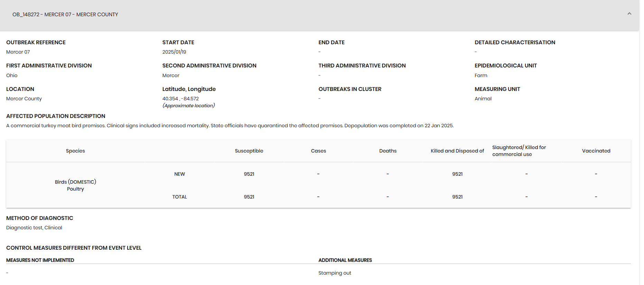Click the Diagnostic test, Clinical method text
The image size is (644, 285).
(34, 228)
